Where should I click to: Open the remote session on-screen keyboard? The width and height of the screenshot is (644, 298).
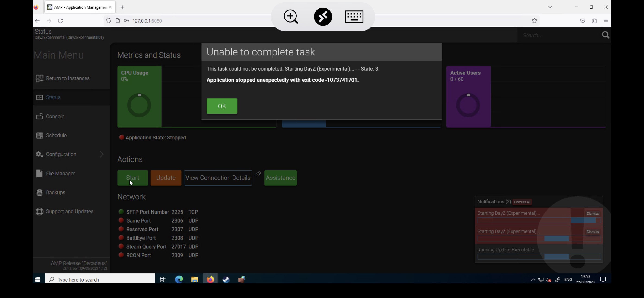tap(354, 17)
